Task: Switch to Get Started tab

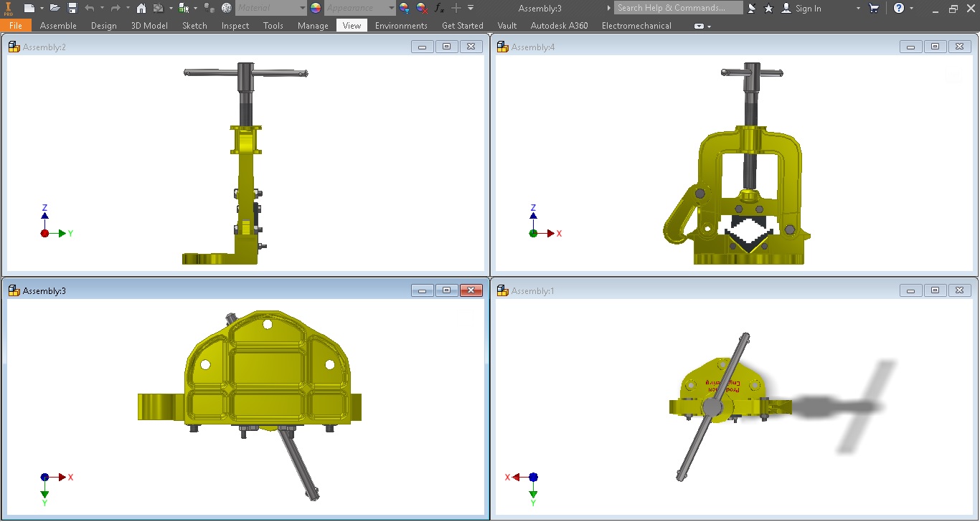Action: point(463,25)
